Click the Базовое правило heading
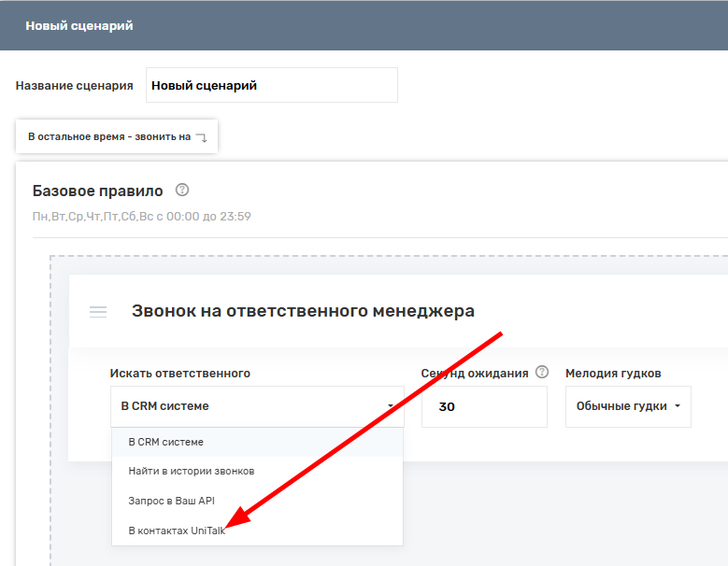728x566 pixels. pos(97,191)
